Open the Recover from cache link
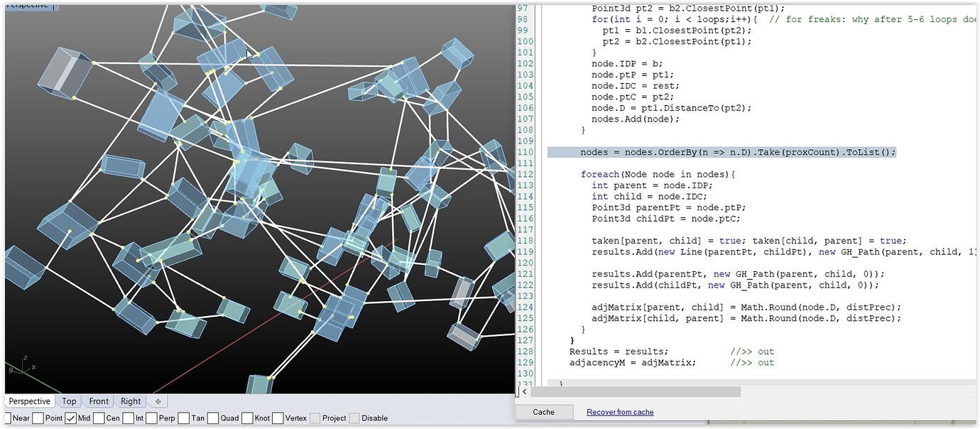The width and height of the screenshot is (980, 429). pos(619,412)
